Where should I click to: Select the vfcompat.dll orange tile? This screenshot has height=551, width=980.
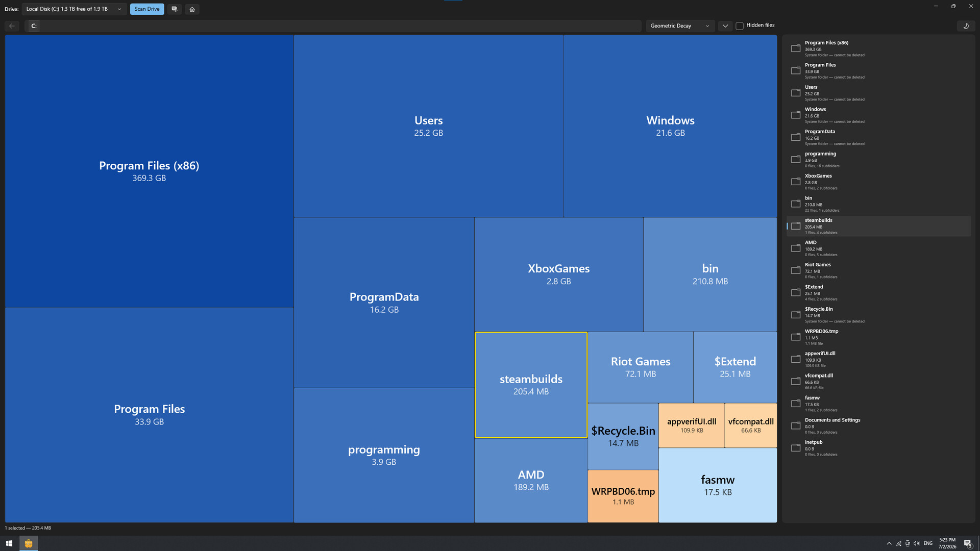[751, 425]
